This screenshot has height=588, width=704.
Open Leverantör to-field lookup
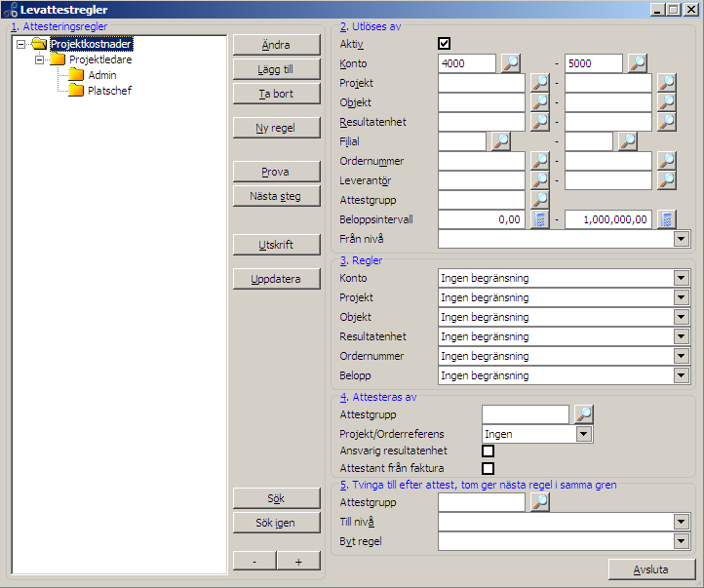(x=667, y=180)
